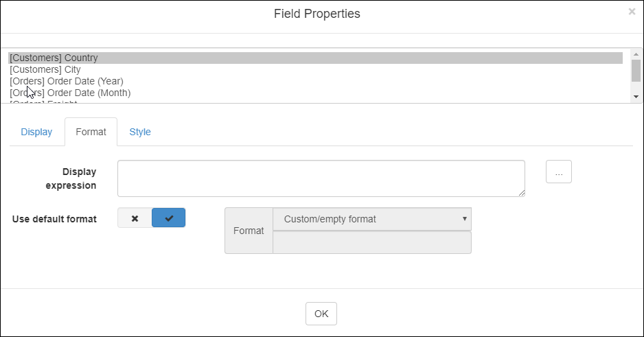Switch to the Display tab

point(36,132)
